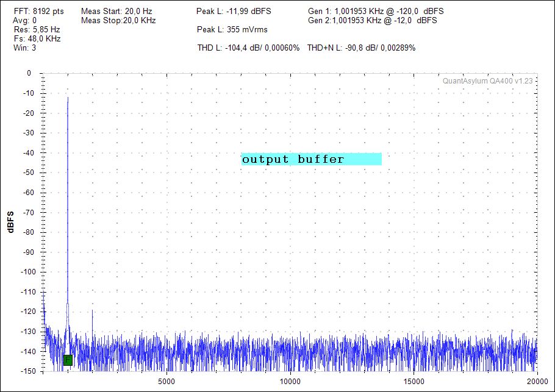The height and width of the screenshot is (392, 555).
Task: Click the cyan 'output buffer' annotation label
Action: (312, 159)
